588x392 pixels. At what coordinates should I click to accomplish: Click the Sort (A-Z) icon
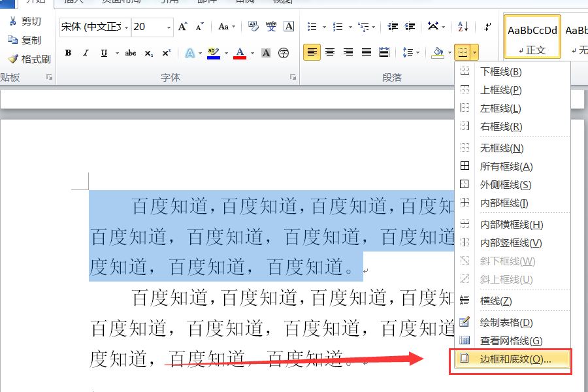(x=463, y=26)
